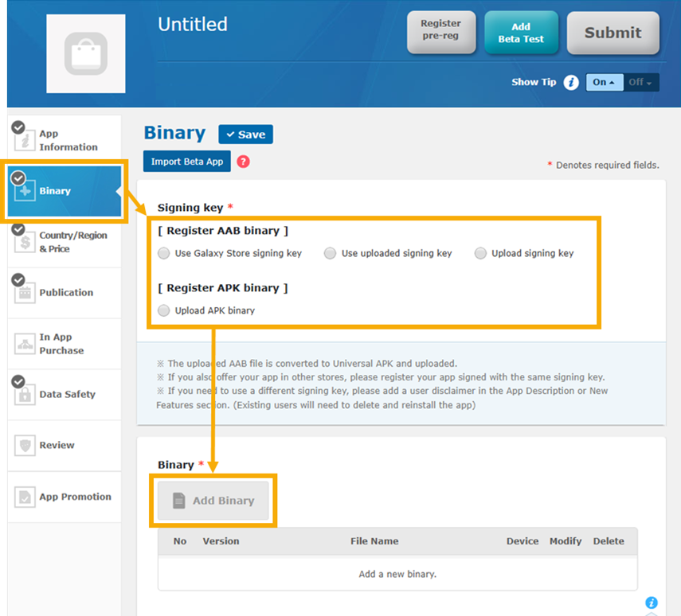Expand the Show Tip On dropdown

pyautogui.click(x=604, y=83)
